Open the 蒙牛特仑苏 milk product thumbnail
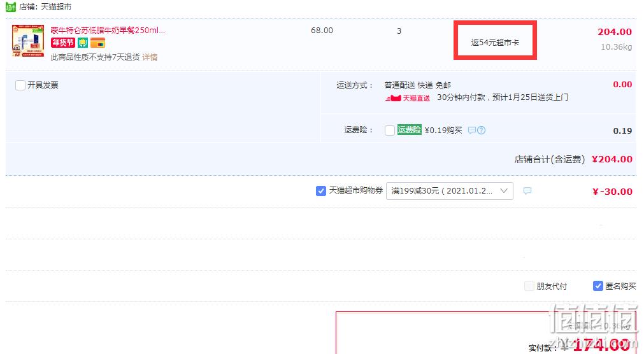 (x=28, y=41)
